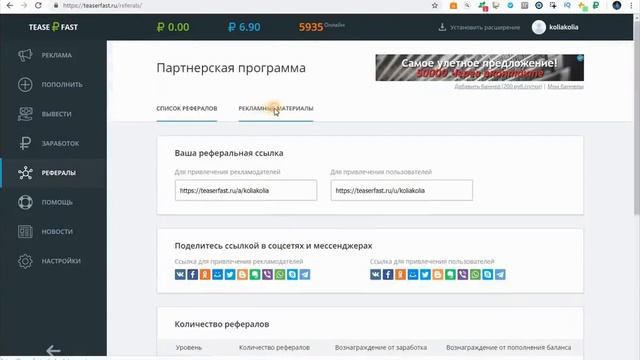
Task: Open the Chrome profile avatar
Action: pos(617,5)
